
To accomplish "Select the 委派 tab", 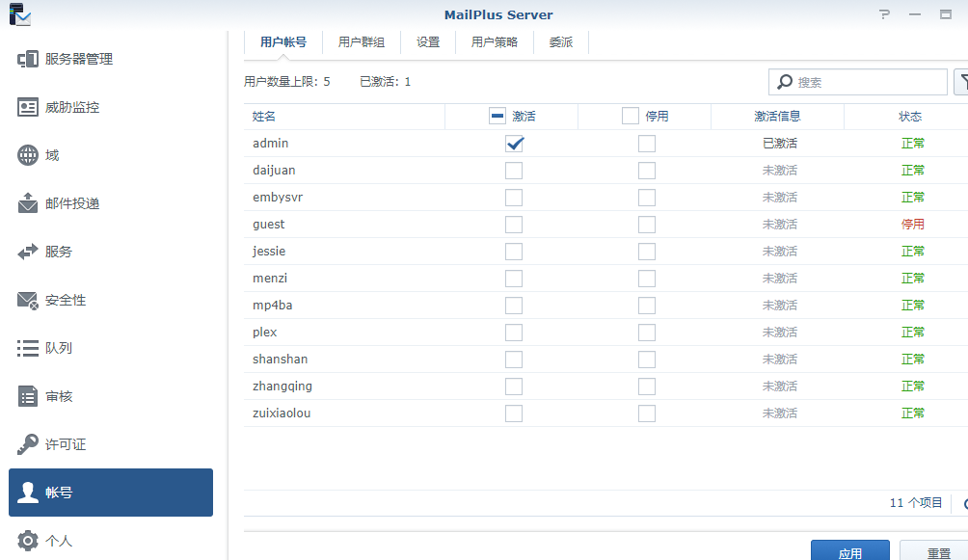I will [x=560, y=42].
